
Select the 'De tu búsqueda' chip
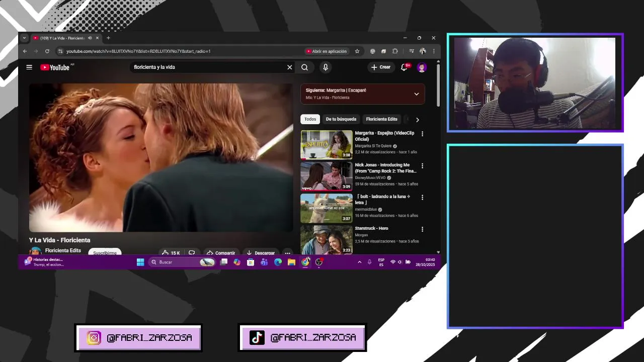(x=341, y=119)
